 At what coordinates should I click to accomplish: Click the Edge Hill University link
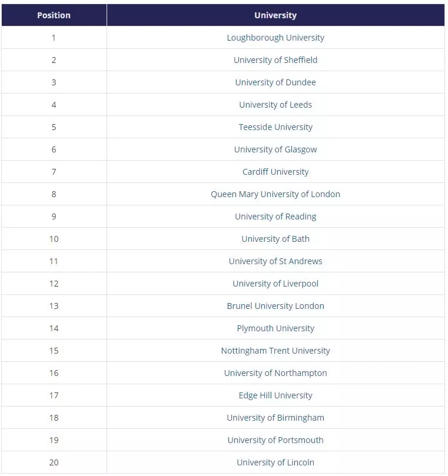click(276, 395)
